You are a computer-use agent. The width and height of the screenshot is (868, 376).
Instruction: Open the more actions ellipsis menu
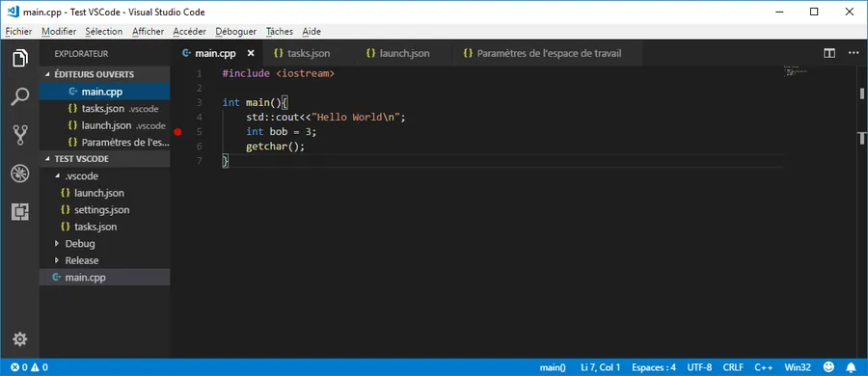(854, 54)
